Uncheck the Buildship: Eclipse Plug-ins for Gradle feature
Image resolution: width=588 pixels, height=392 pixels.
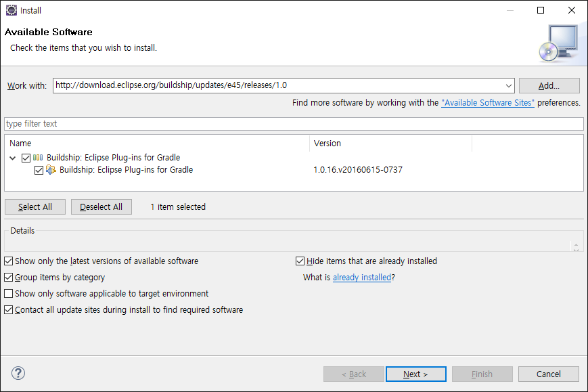coord(39,170)
